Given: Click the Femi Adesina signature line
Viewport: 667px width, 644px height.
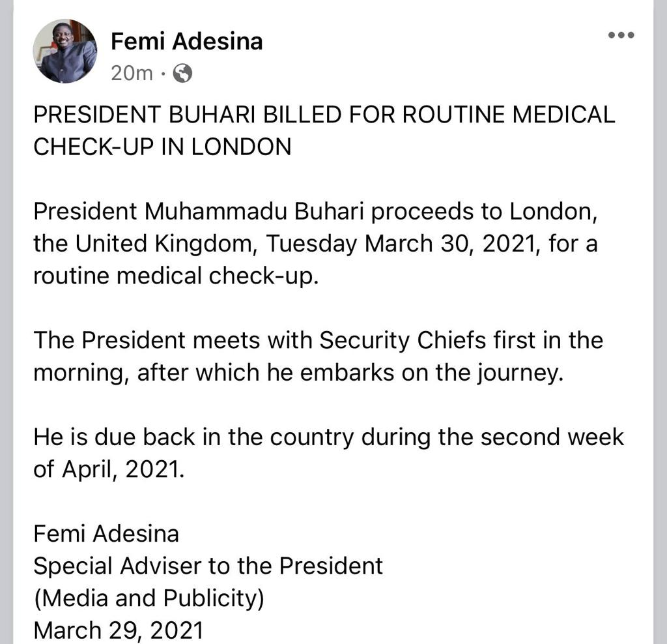Looking at the screenshot, I should pyautogui.click(x=106, y=534).
